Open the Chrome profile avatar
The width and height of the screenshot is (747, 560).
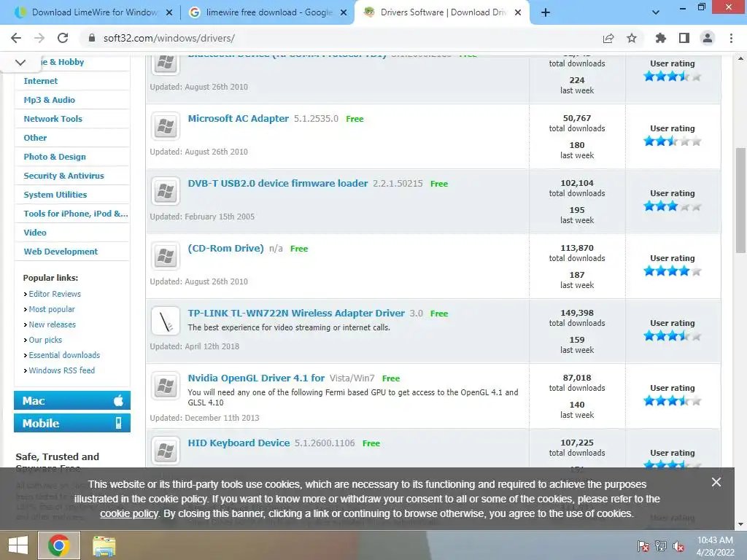708,38
